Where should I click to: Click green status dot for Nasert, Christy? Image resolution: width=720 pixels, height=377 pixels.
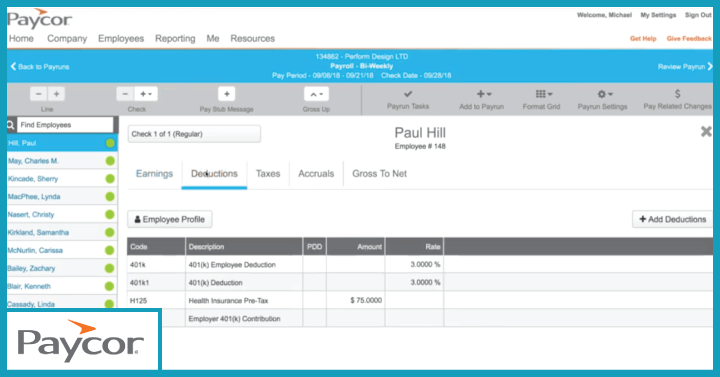(110, 215)
